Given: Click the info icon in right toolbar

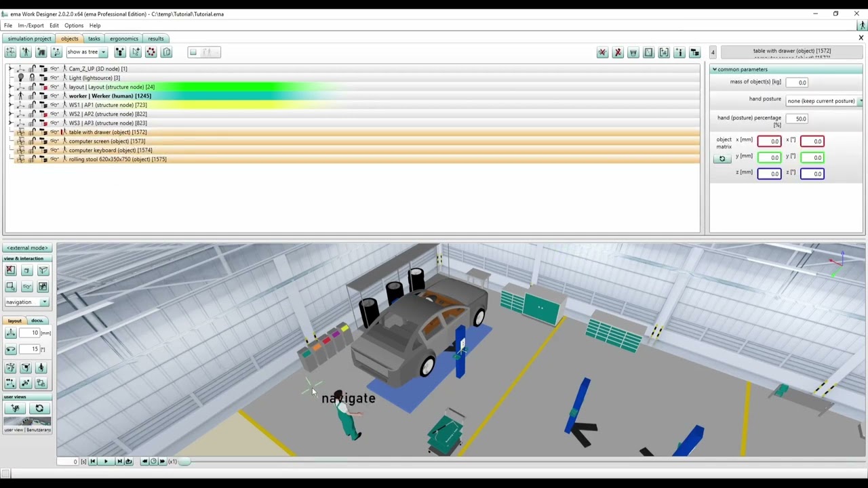Looking at the screenshot, I should [679, 52].
